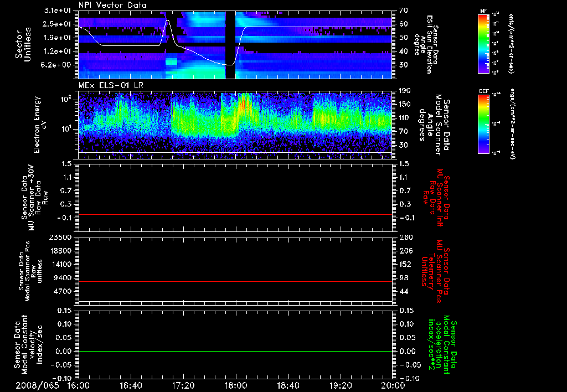Click the 98 telemetry tick value

point(404,278)
